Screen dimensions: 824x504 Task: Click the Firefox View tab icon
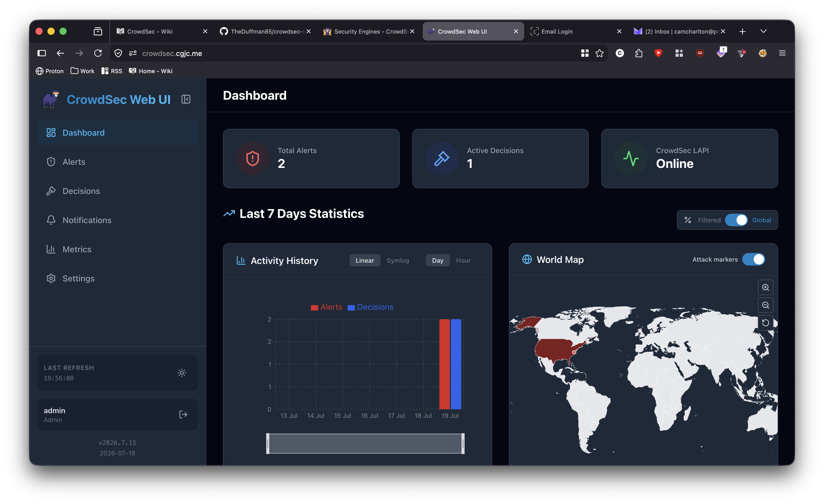point(98,32)
